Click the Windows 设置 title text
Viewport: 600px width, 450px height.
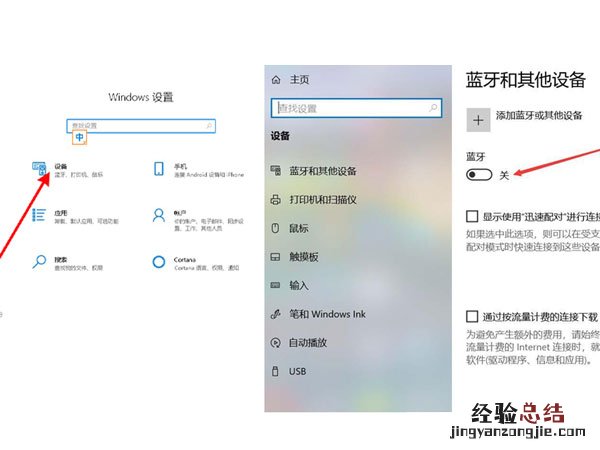point(141,97)
